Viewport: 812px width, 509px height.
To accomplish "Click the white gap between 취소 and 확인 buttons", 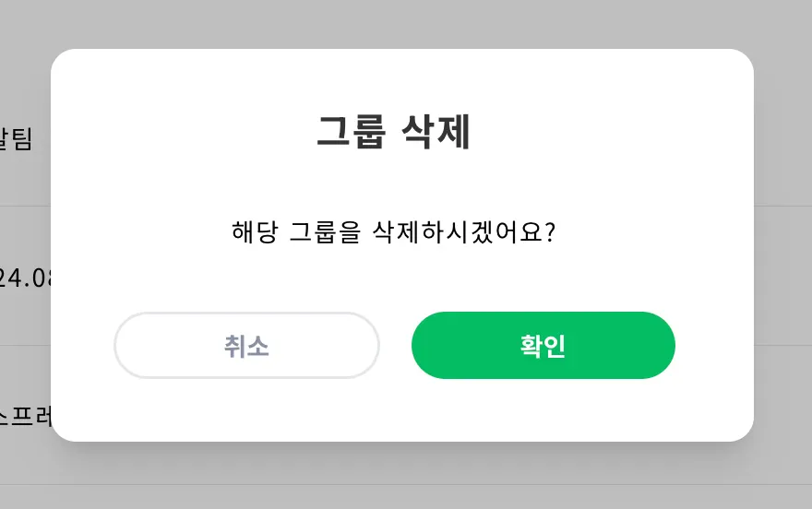I will (x=396, y=346).
